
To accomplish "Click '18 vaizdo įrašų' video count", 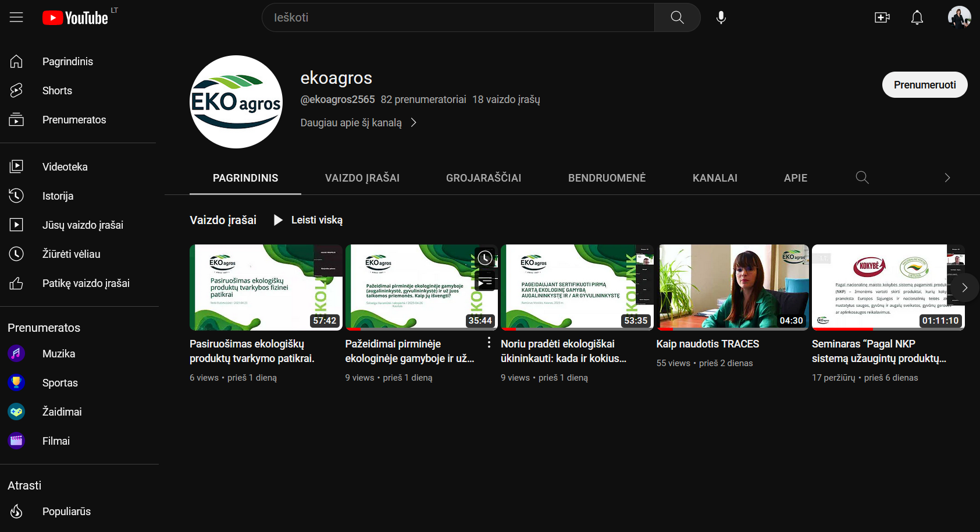I will (506, 100).
